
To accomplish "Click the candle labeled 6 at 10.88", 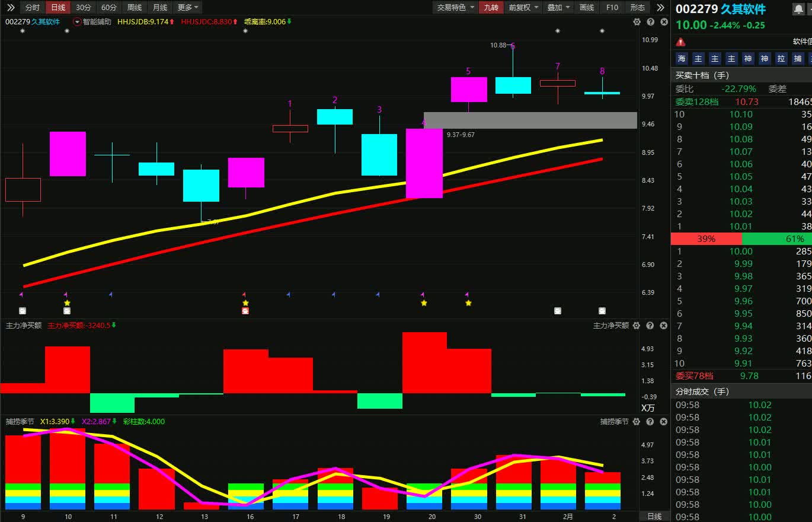I will click(513, 85).
